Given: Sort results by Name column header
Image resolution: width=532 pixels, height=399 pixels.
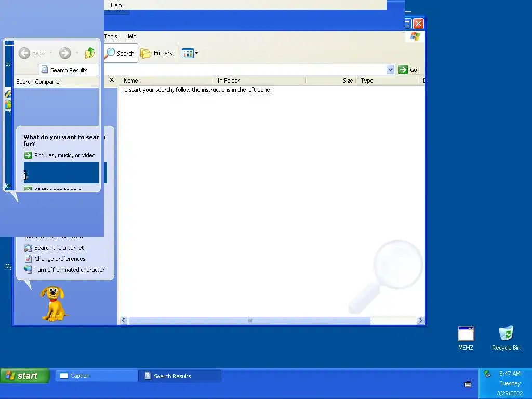Looking at the screenshot, I should point(166,81).
